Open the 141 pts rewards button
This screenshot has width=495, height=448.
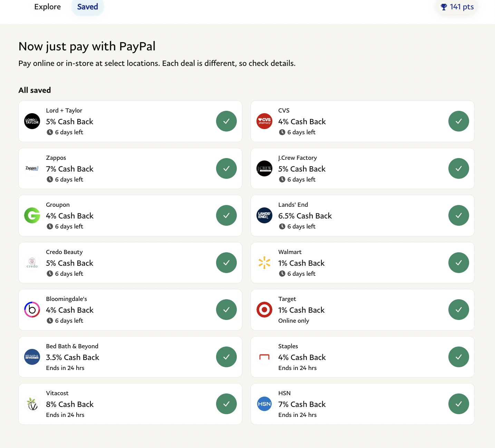pos(457,7)
